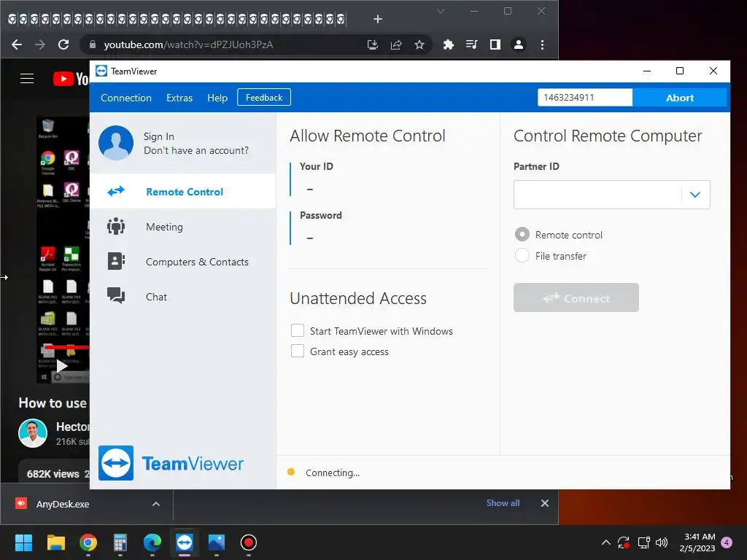Select the Remote Control tab

pyautogui.click(x=183, y=192)
